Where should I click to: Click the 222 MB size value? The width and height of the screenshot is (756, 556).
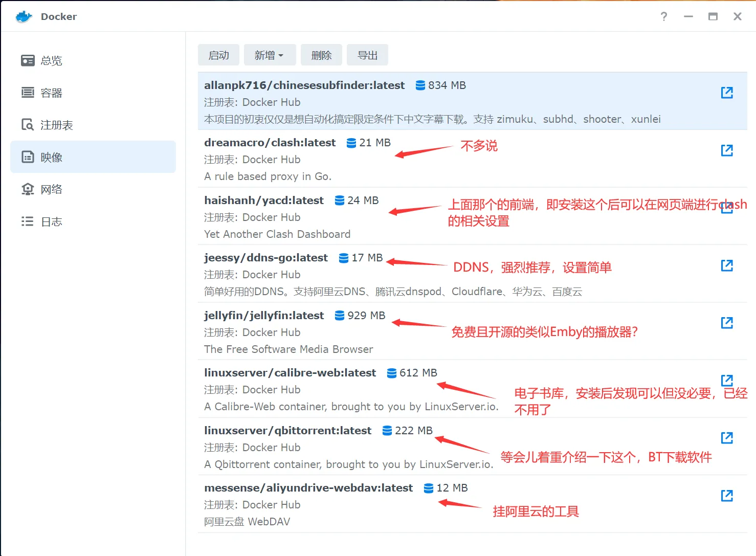[414, 431]
